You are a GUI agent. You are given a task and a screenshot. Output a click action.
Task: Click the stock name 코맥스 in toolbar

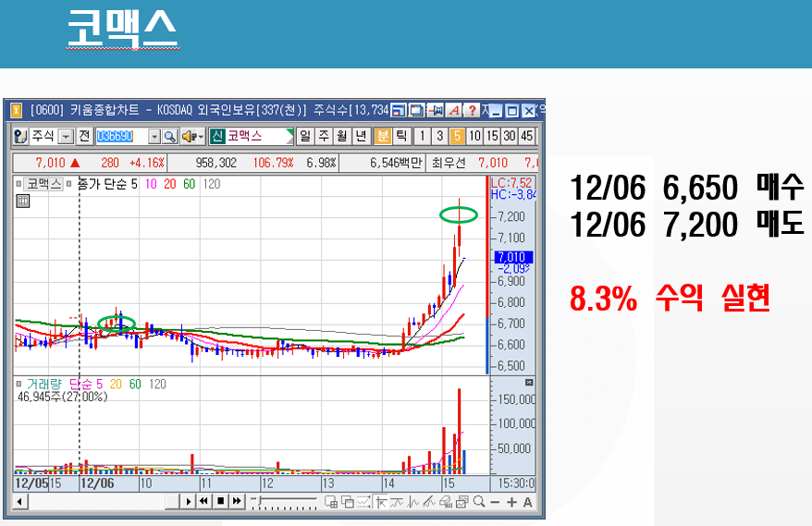[x=245, y=136]
